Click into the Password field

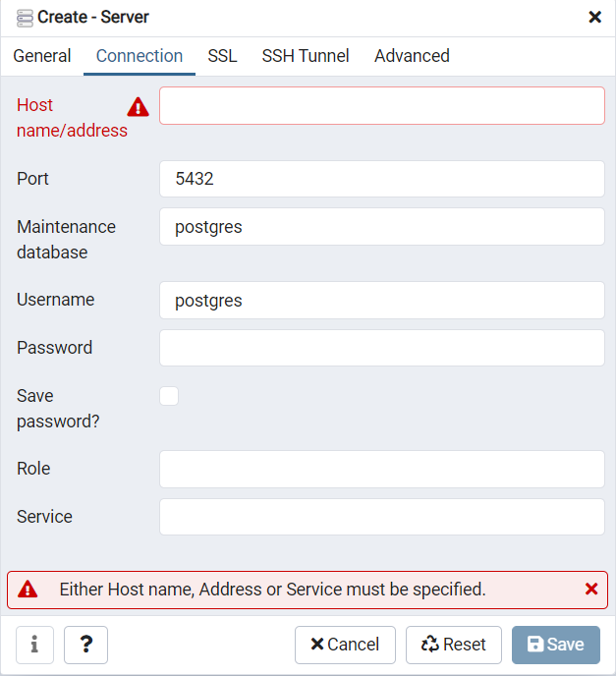[382, 348]
